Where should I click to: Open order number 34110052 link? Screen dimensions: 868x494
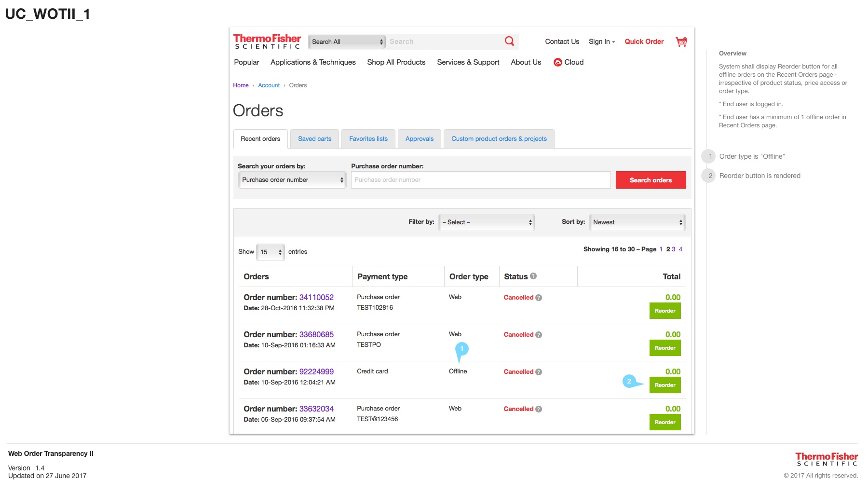316,297
